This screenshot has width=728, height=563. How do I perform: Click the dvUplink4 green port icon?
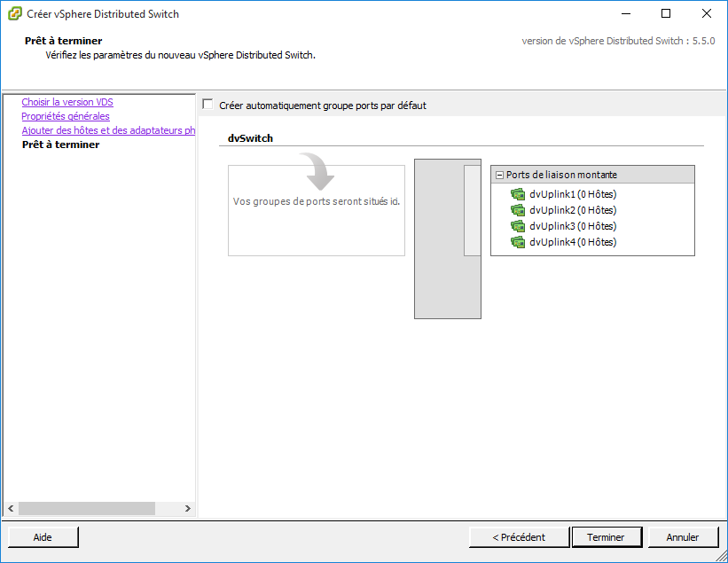point(518,242)
